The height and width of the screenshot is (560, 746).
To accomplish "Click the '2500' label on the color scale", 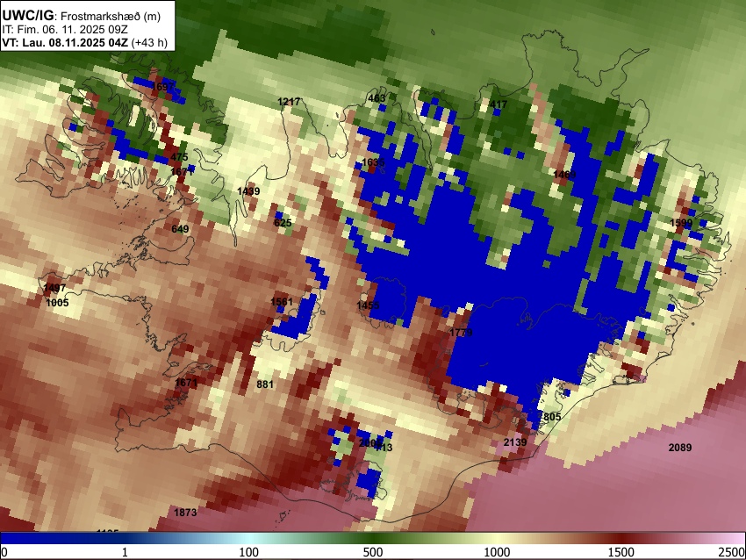I will (732, 552).
